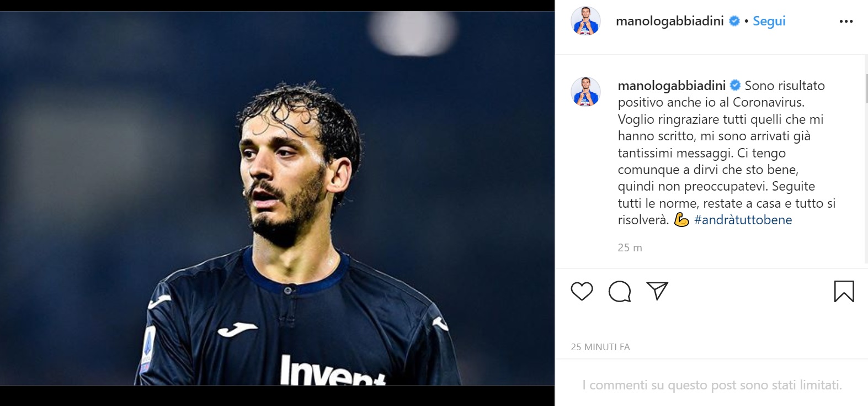The image size is (868, 406).
Task: Click the 25 m timestamp under caption
Action: coord(630,247)
